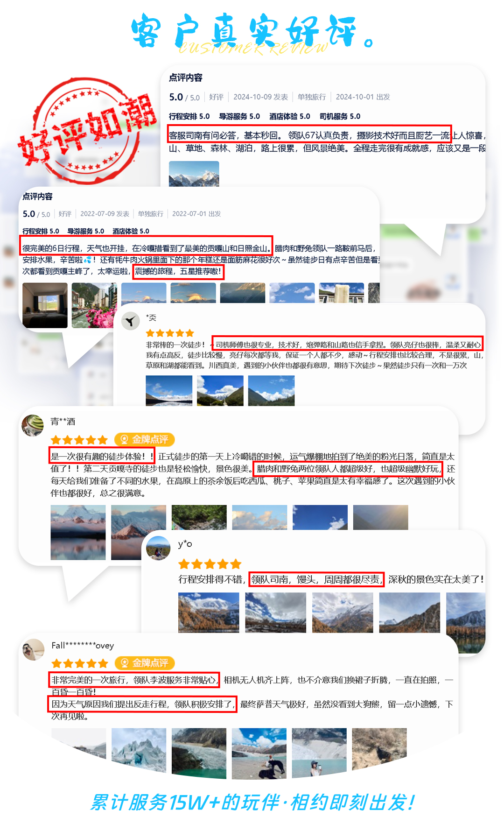Click y*o's profile avatar
Image resolution: width=504 pixels, height=817 pixels.
click(x=158, y=548)
